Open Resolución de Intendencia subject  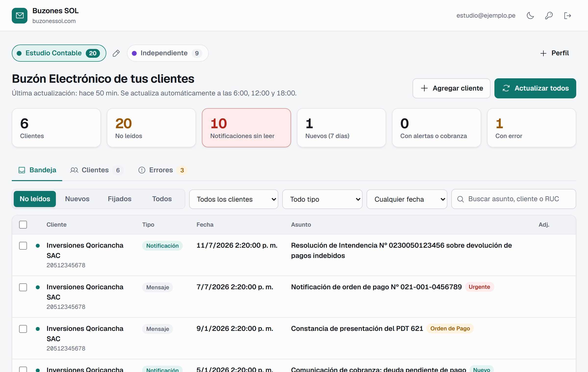pos(401,250)
